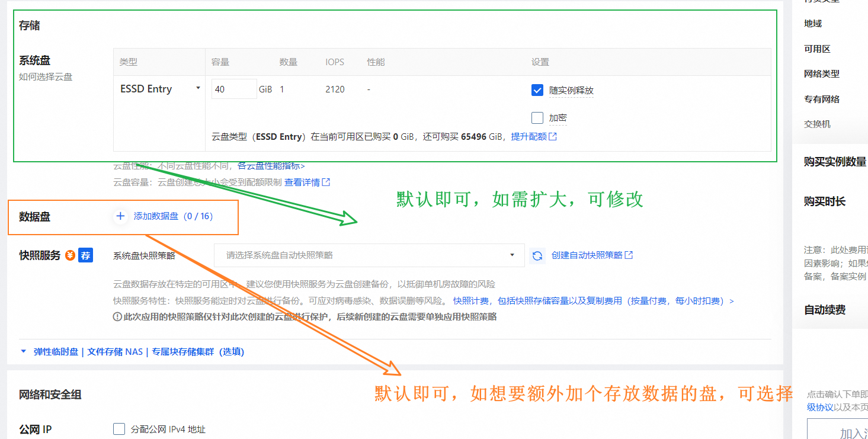
Task: Click the IOPS value 2120
Action: [x=335, y=89]
